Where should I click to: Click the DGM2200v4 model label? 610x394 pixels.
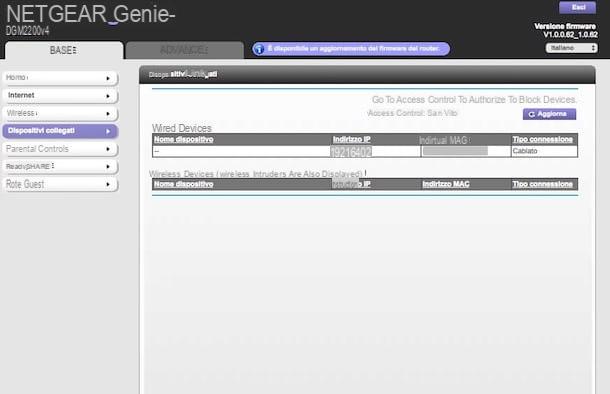28,31
